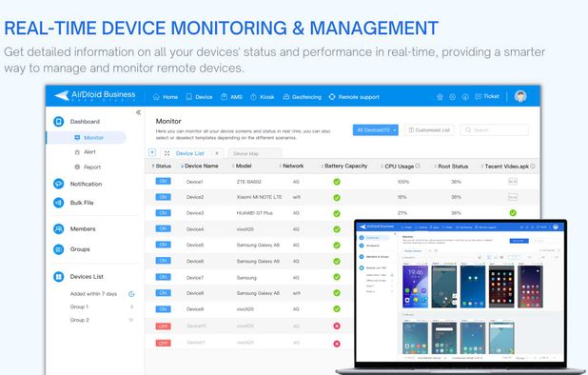This screenshot has width=588, height=375.
Task: Open the All Devices dropdown
Action: pyautogui.click(x=376, y=130)
